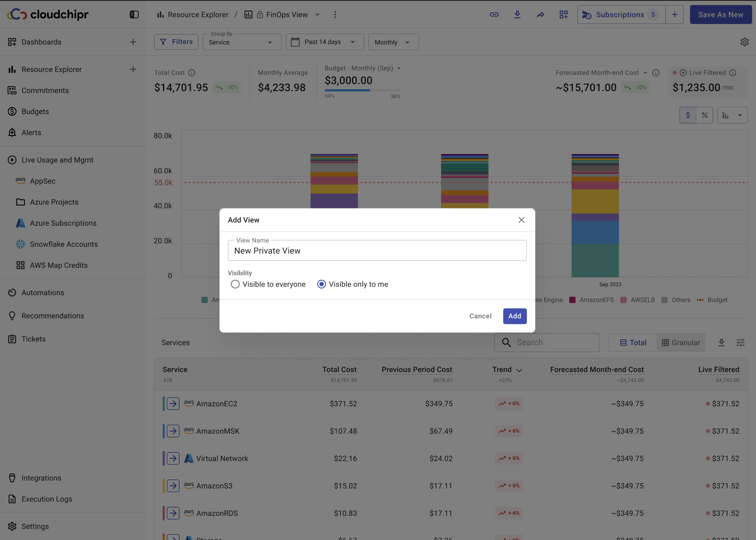Toggle AWSELB legend swatch
Image resolution: width=756 pixels, height=540 pixels.
pyautogui.click(x=624, y=300)
